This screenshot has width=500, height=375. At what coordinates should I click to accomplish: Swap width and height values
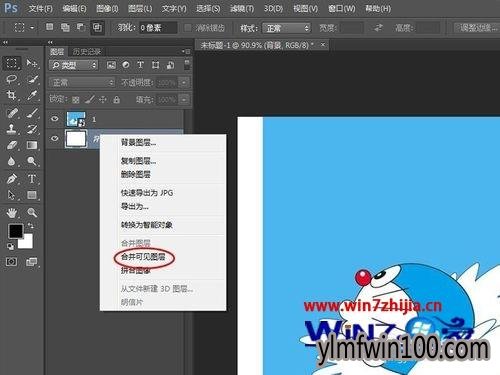pos(378,28)
